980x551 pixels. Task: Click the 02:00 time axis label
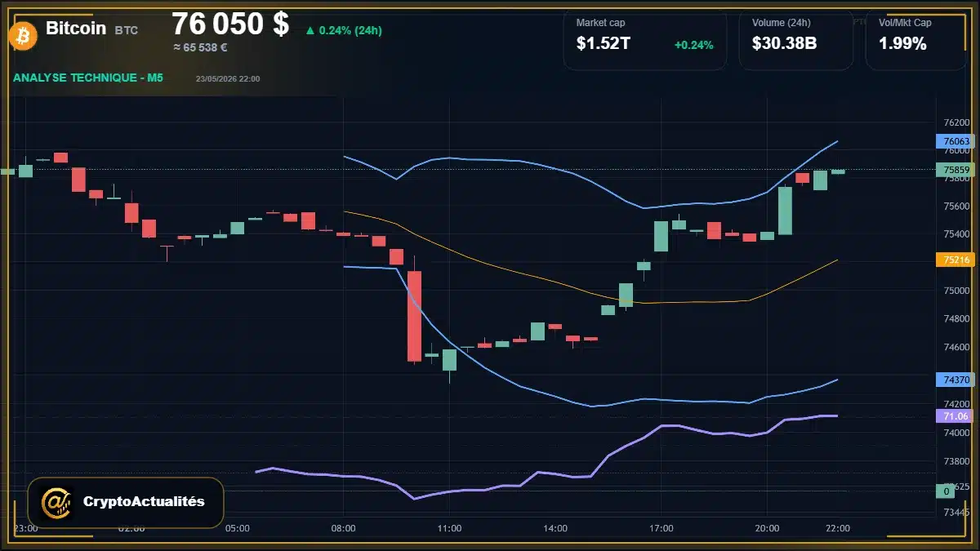point(131,528)
